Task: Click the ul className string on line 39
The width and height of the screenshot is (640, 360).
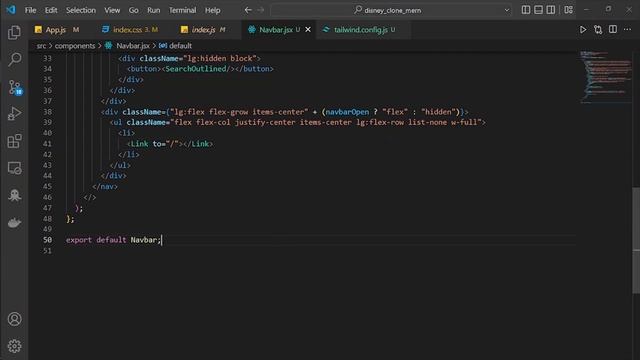Action: click(x=326, y=122)
